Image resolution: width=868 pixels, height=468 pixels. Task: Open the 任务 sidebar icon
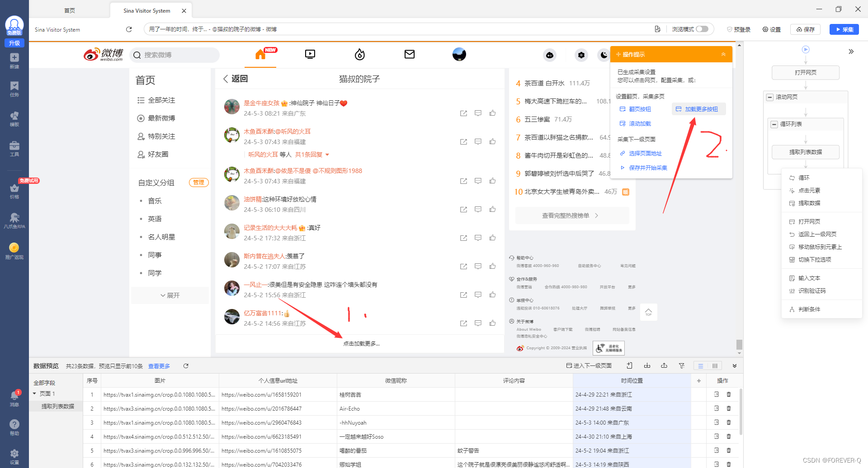(x=14, y=89)
